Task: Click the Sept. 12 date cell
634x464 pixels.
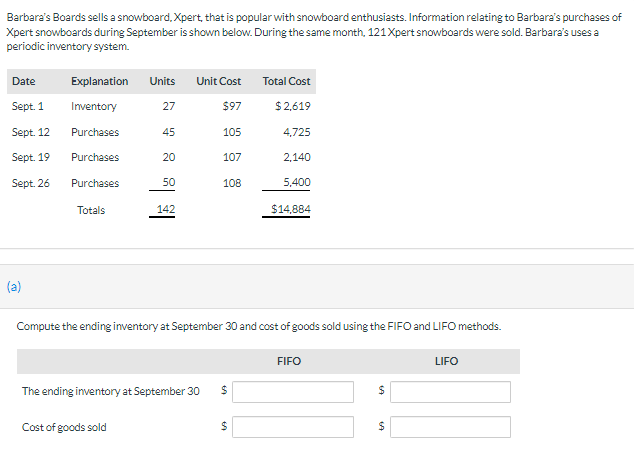Action: [30, 132]
